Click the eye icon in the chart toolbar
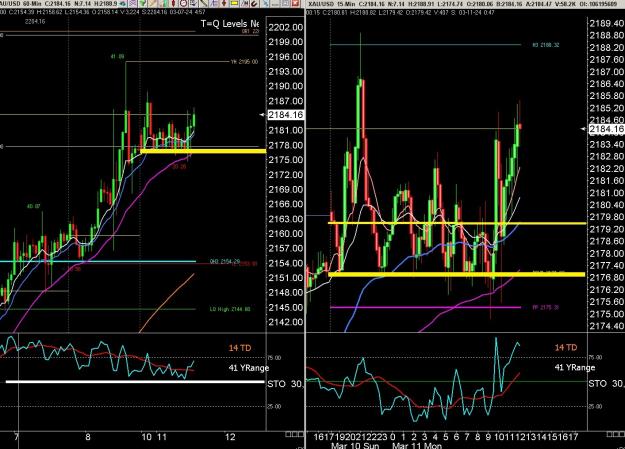The height and width of the screenshot is (449, 625). [123, 4]
